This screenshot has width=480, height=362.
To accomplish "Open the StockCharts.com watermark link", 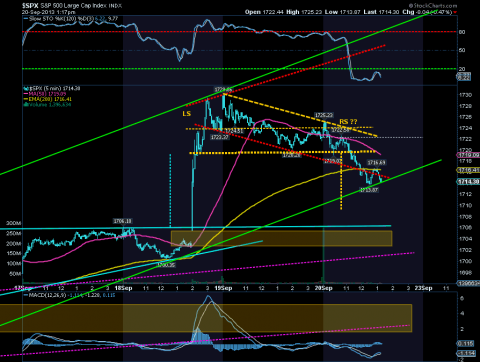I will click(433, 5).
